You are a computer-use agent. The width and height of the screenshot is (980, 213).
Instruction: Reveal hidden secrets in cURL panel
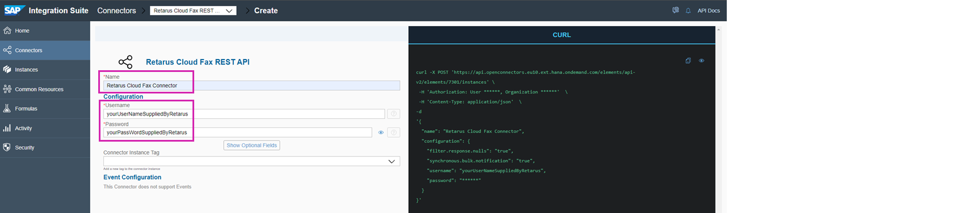tap(701, 61)
